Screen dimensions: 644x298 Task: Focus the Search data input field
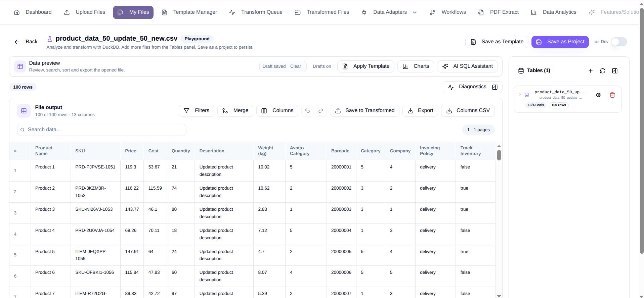102,130
